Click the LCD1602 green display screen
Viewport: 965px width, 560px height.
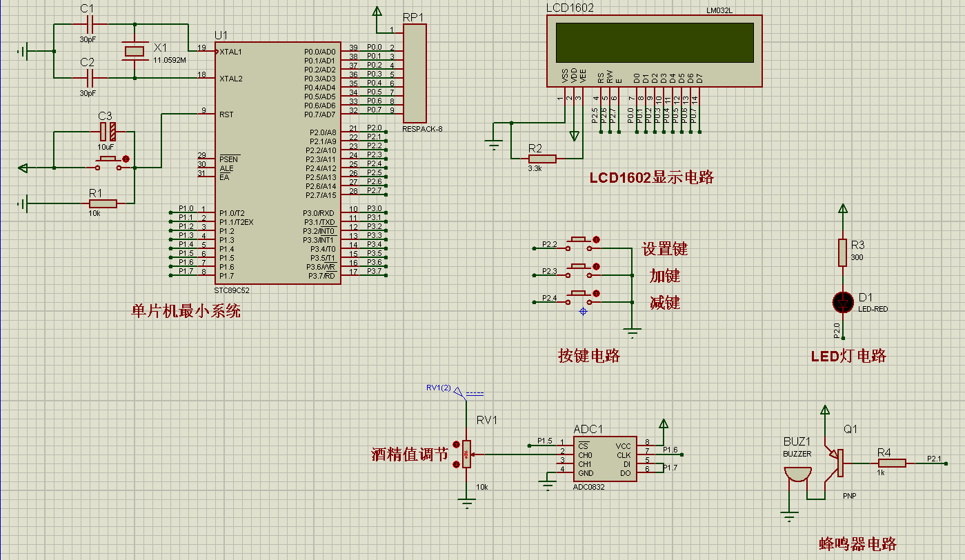pos(654,43)
